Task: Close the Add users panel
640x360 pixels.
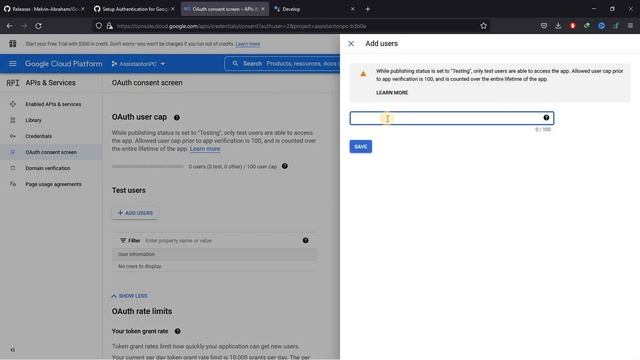Action: (351, 43)
